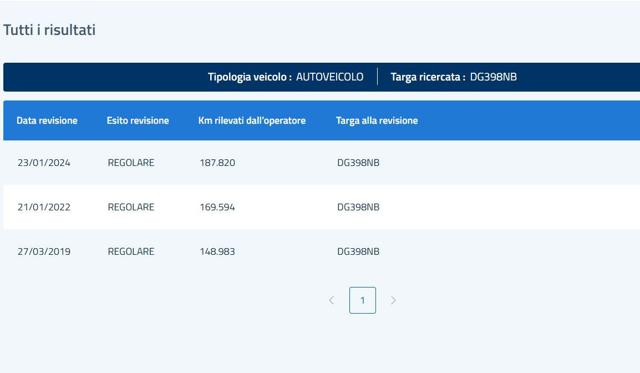This screenshot has width=640, height=373.
Task: Click DG398NB plate in 2019 row
Action: [x=358, y=252]
